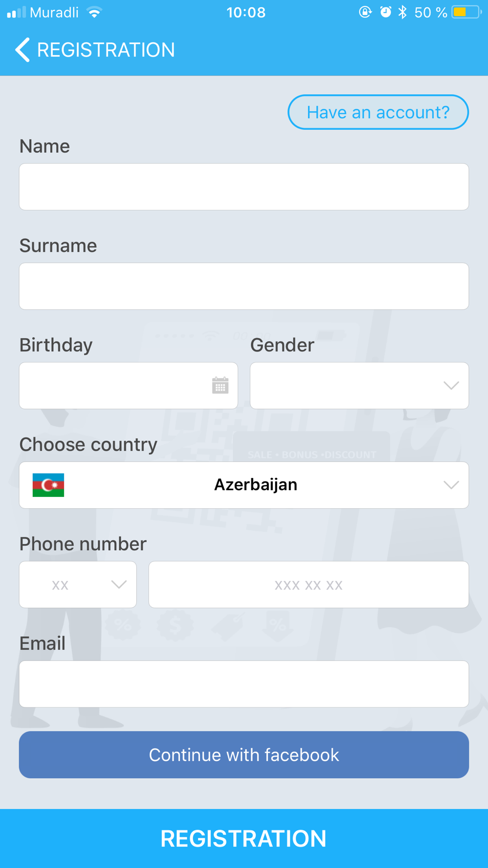Focus the Surname input field

[x=244, y=286]
